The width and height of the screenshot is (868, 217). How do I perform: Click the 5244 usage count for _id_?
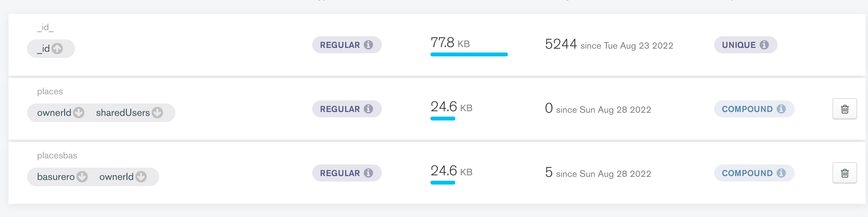point(561,44)
